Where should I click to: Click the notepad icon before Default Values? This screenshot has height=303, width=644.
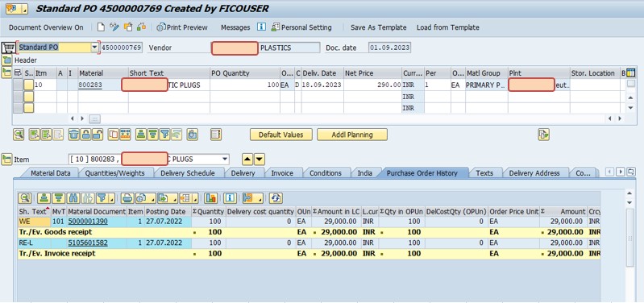[216, 135]
